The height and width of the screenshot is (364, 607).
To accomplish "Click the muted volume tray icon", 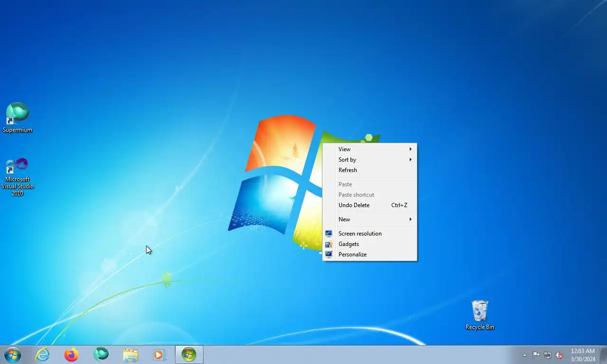I will pyautogui.click(x=559, y=355).
